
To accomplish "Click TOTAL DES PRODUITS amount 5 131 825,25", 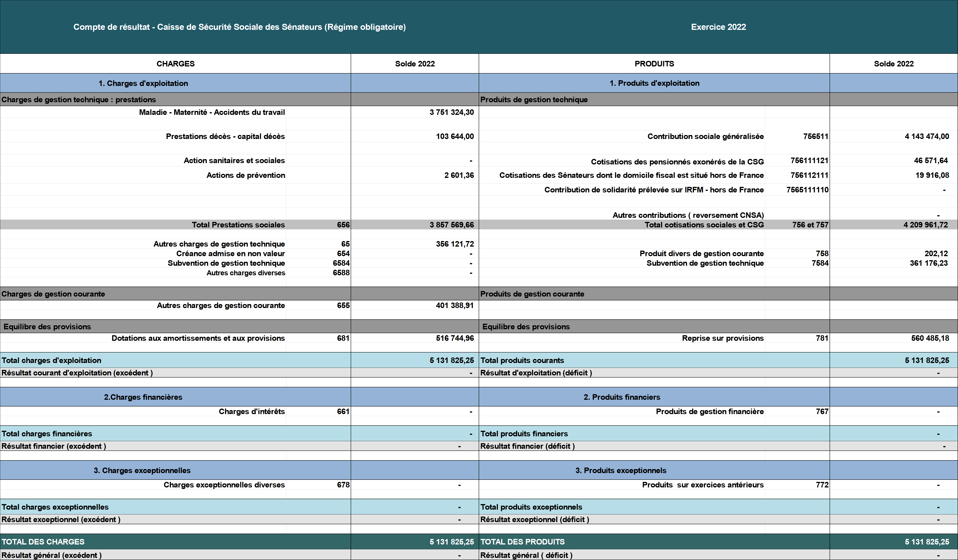I will click(x=926, y=542).
